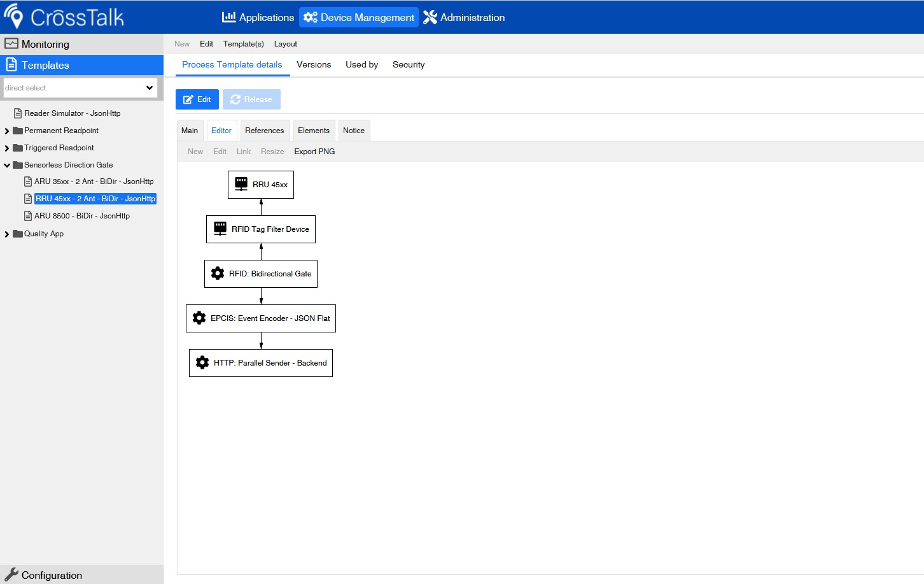
Task: Click the document icon beside ARU 8500 template
Action: [28, 216]
